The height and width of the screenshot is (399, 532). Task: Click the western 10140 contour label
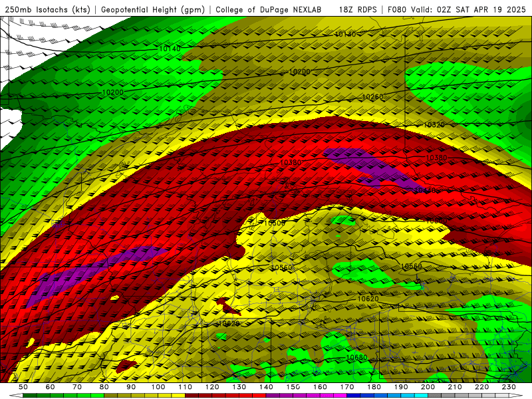tap(170, 49)
